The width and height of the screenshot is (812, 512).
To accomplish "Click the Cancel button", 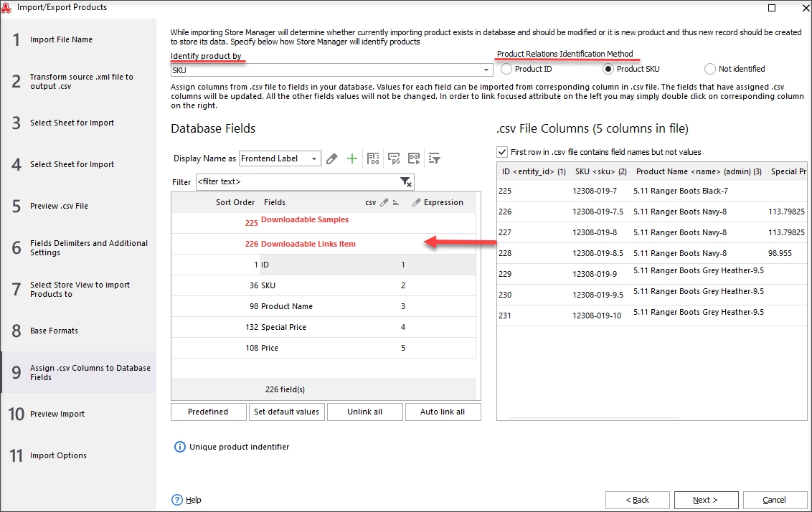I will click(774, 500).
